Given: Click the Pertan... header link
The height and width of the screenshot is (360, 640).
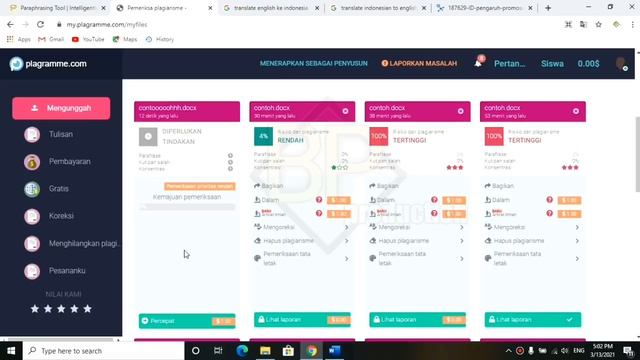Looking at the screenshot, I should click(509, 64).
